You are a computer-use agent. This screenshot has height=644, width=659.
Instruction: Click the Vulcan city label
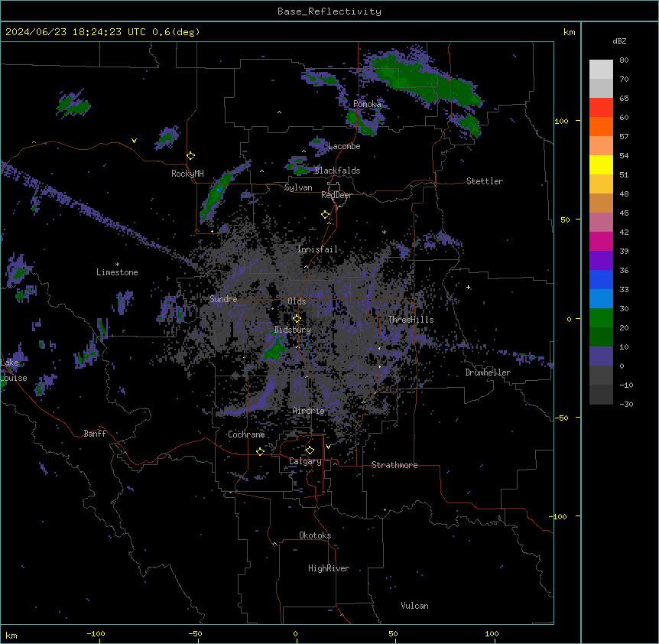415,606
